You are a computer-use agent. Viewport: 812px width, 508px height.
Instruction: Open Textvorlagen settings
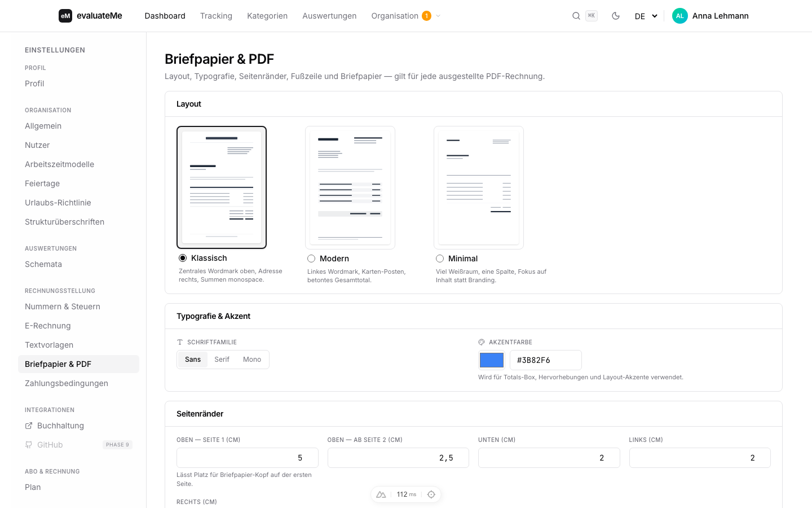click(78, 345)
